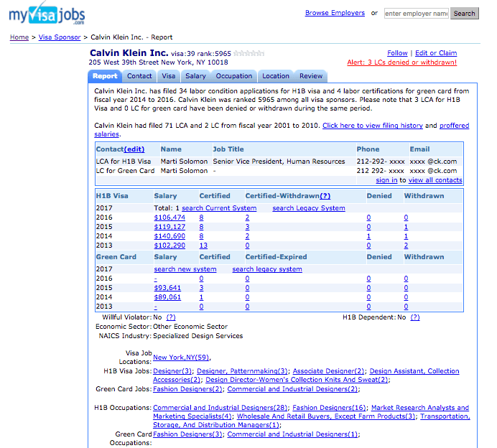Click sign in link

386,180
